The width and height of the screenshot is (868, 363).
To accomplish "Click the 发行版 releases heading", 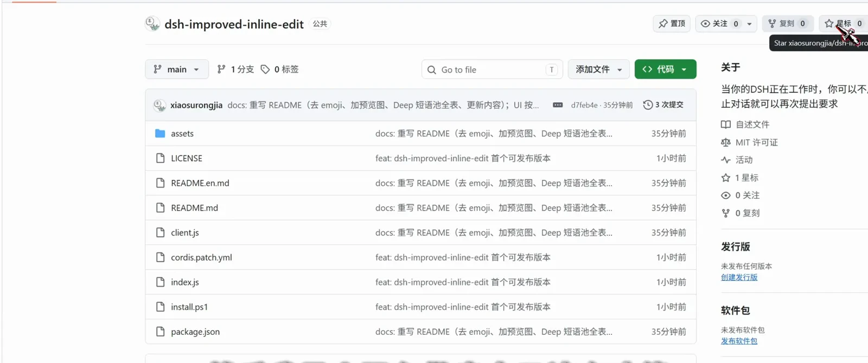I will click(x=736, y=247).
